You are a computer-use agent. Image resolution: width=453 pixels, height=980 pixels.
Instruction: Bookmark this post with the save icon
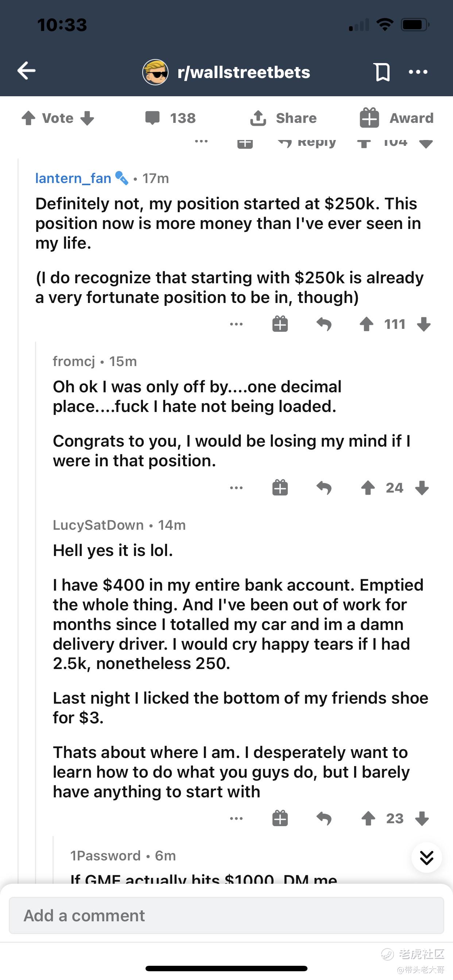pos(382,71)
